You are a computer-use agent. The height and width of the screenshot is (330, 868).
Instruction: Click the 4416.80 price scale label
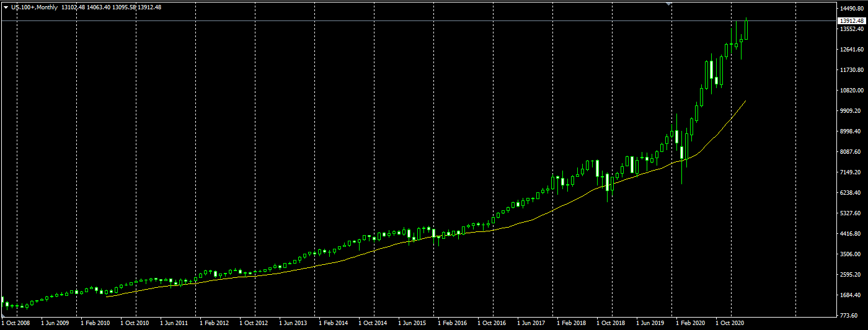851,234
